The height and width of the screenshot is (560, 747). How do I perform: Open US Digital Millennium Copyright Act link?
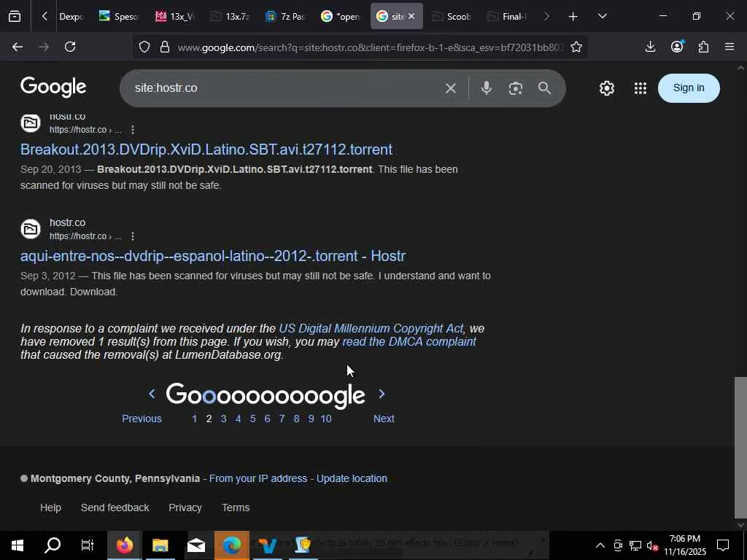tap(371, 329)
